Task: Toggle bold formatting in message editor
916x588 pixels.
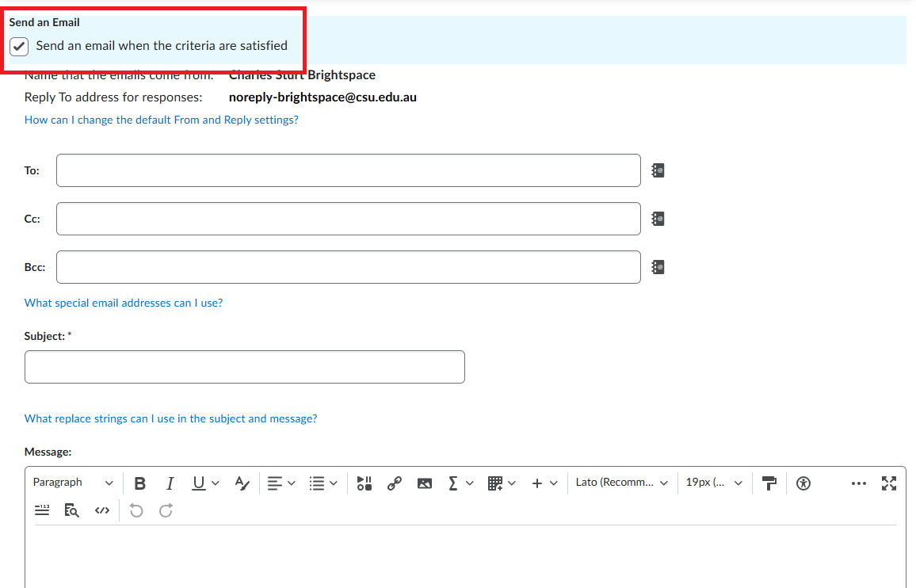Action: pyautogui.click(x=140, y=483)
